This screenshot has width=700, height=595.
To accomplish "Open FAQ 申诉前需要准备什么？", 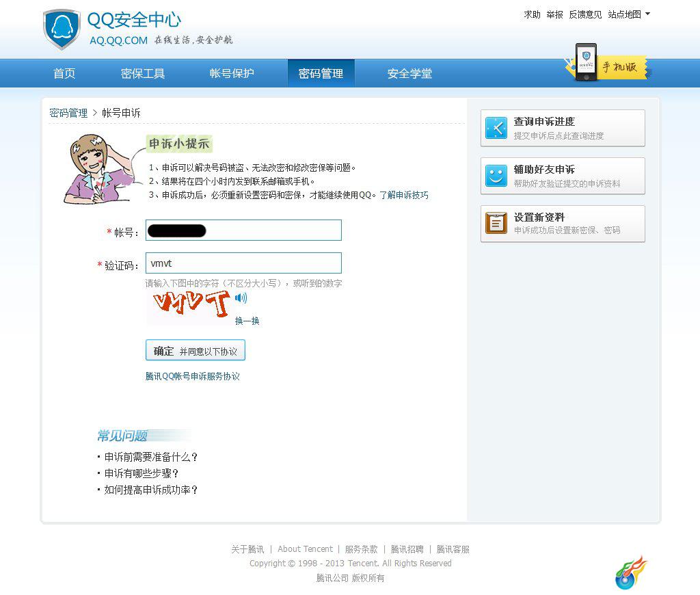I will point(151,457).
